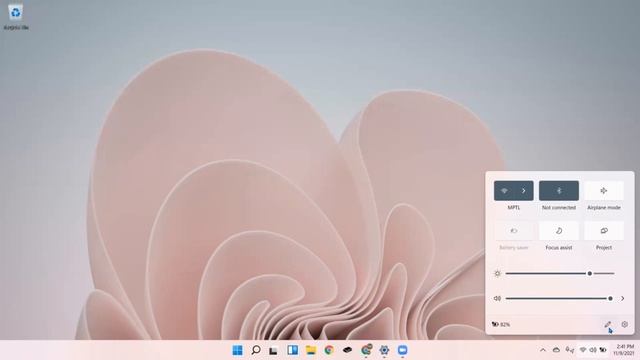Screen dimensions: 640x360
Task: Open the black app icon after Chrome
Action: pyautogui.click(x=347, y=350)
